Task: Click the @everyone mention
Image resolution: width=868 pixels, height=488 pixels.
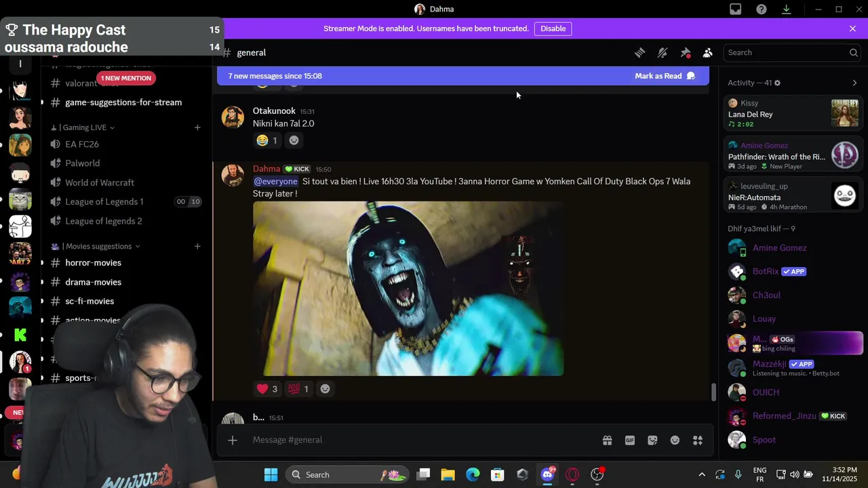Action: [x=275, y=182]
